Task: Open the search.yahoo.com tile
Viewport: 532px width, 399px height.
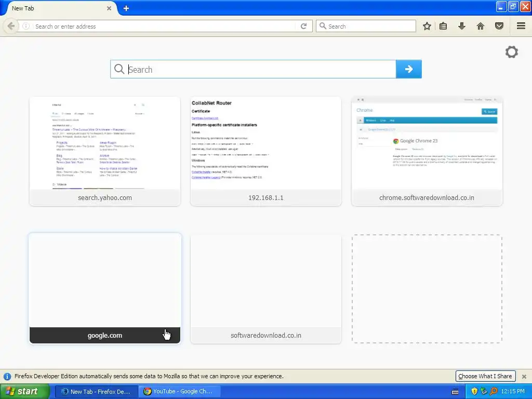Action: point(105,151)
